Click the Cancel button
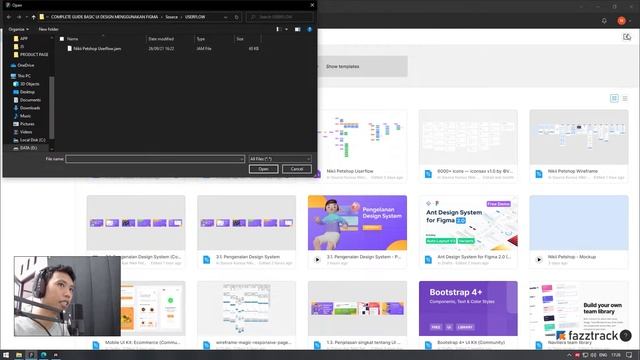This screenshot has width=640, height=360. [x=297, y=169]
